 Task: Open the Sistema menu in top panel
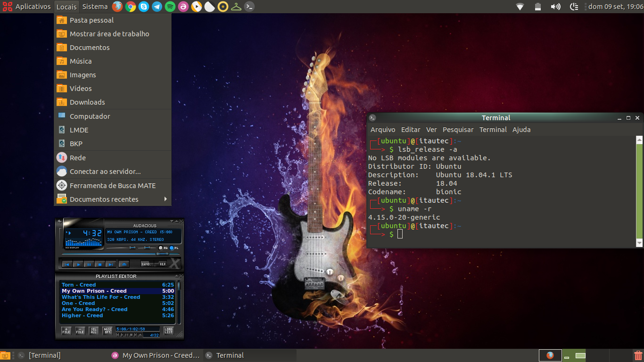95,7
